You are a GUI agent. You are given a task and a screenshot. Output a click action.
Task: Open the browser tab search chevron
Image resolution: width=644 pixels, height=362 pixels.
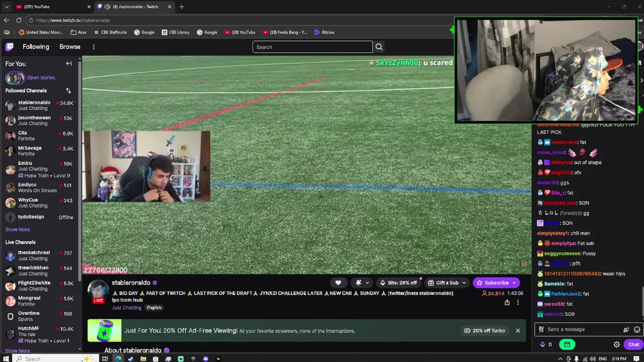click(x=6, y=7)
